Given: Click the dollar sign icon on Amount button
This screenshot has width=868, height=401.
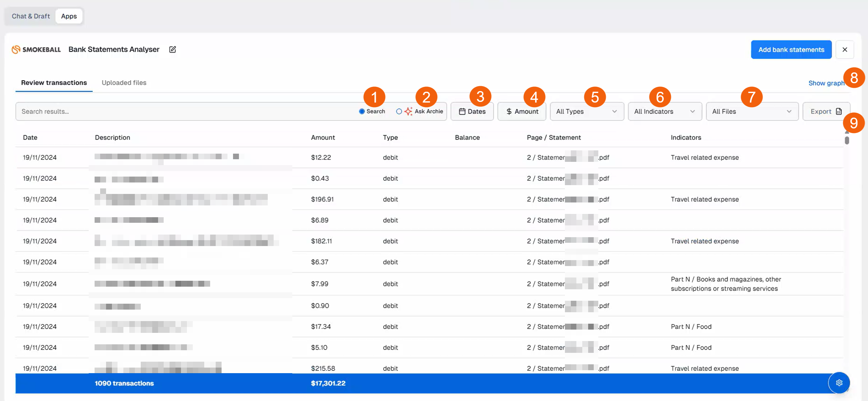Looking at the screenshot, I should tap(509, 111).
